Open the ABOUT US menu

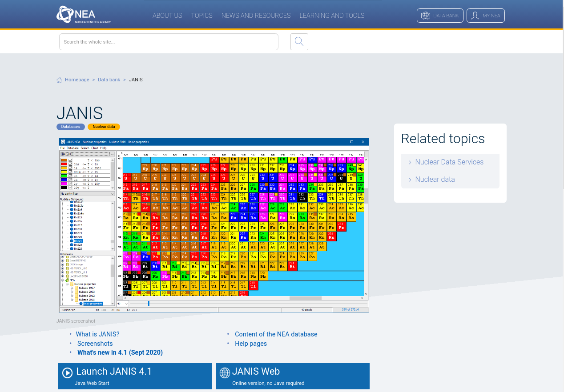167,16
